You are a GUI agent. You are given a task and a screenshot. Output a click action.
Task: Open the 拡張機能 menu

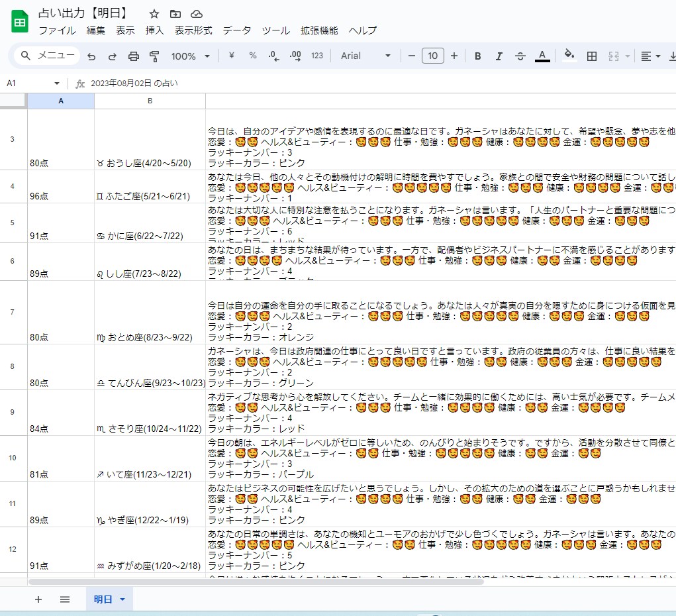319,30
